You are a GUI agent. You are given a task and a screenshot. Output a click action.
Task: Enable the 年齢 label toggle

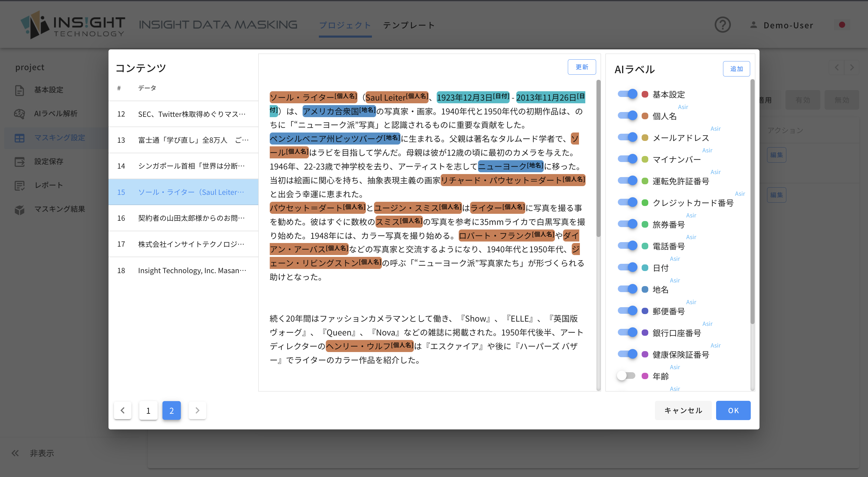point(626,376)
